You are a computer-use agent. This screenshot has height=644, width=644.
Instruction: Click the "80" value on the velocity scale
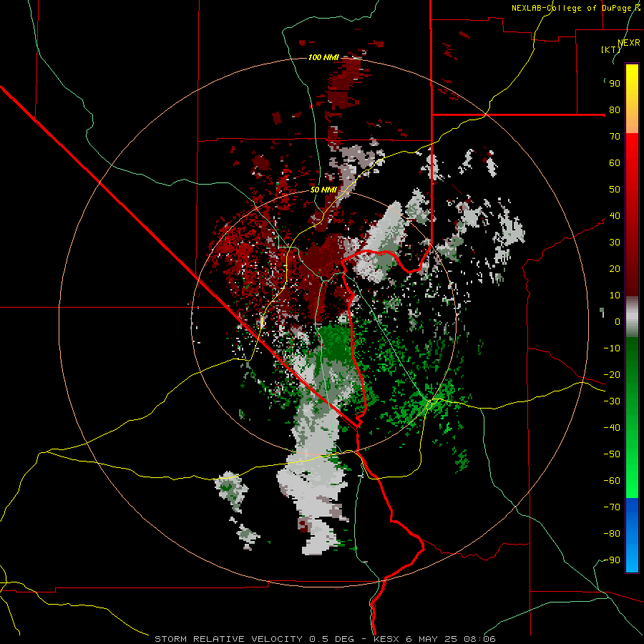(615, 110)
